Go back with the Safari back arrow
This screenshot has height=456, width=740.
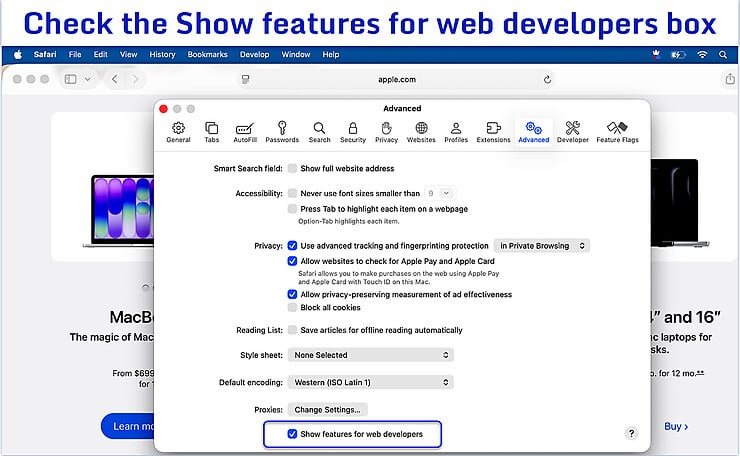click(x=115, y=79)
